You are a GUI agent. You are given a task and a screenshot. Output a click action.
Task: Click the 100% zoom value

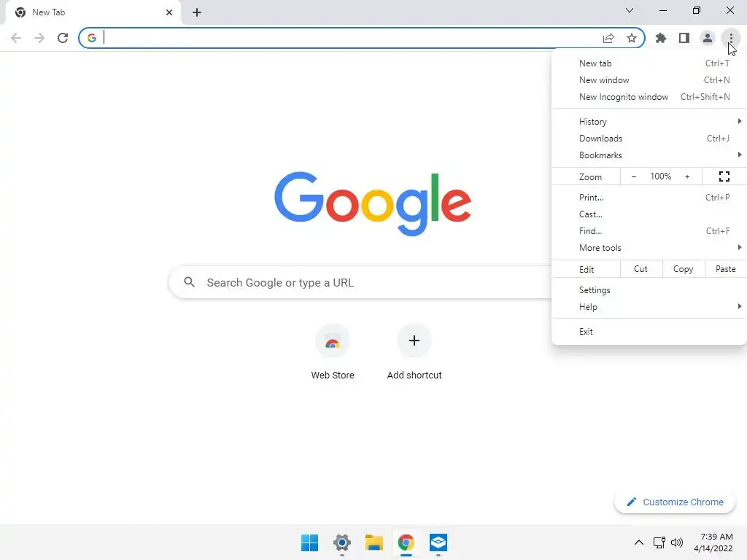click(660, 176)
